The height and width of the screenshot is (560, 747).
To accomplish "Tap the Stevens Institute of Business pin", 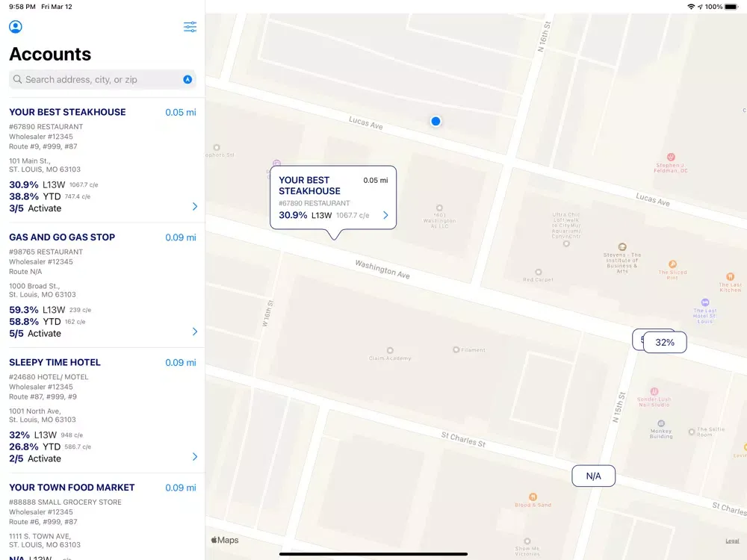I will tap(622, 246).
